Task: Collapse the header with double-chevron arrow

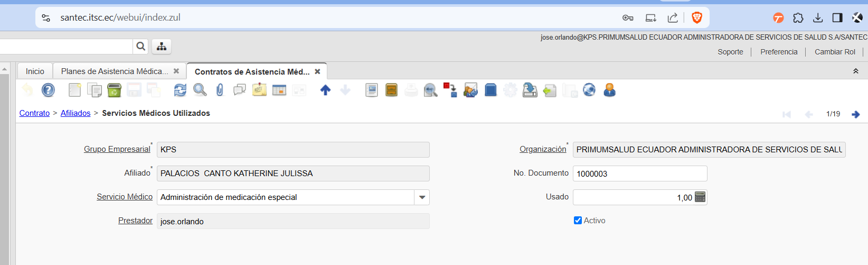Action: point(856,71)
